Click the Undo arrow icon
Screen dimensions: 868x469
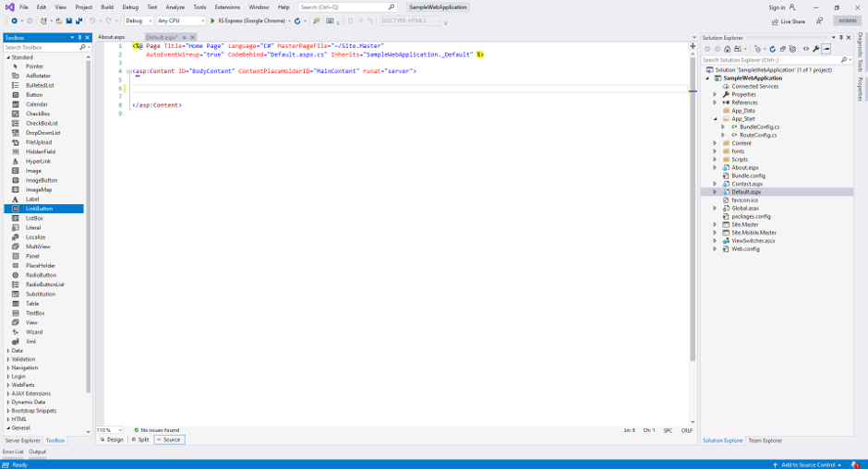(x=92, y=21)
